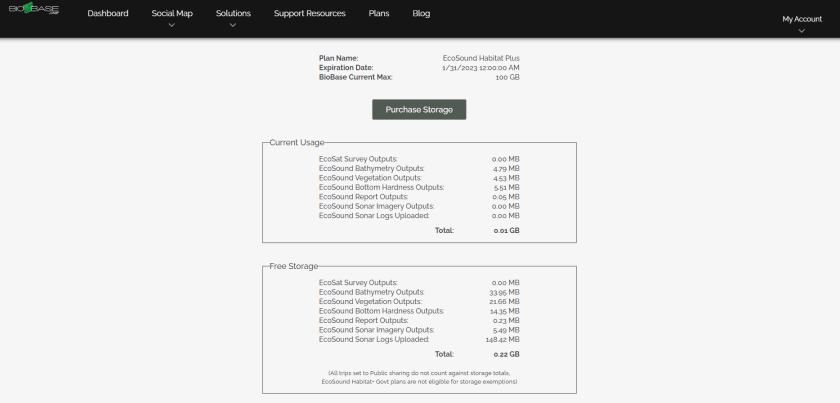Select the 4.53 MB vegetation value

506,178
